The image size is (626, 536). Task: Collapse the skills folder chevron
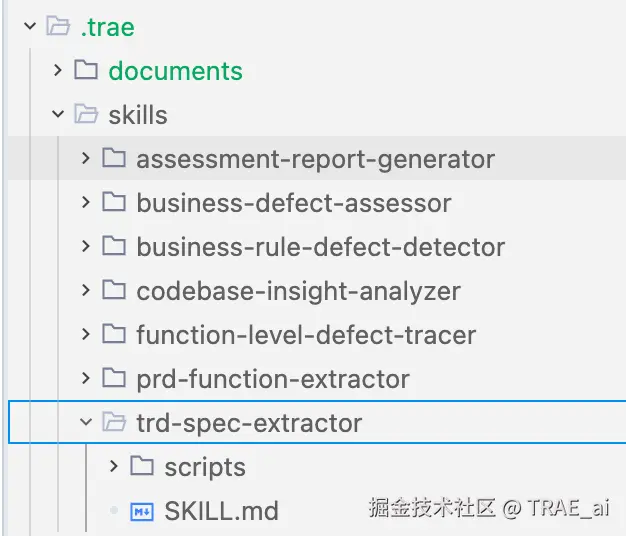tap(58, 115)
